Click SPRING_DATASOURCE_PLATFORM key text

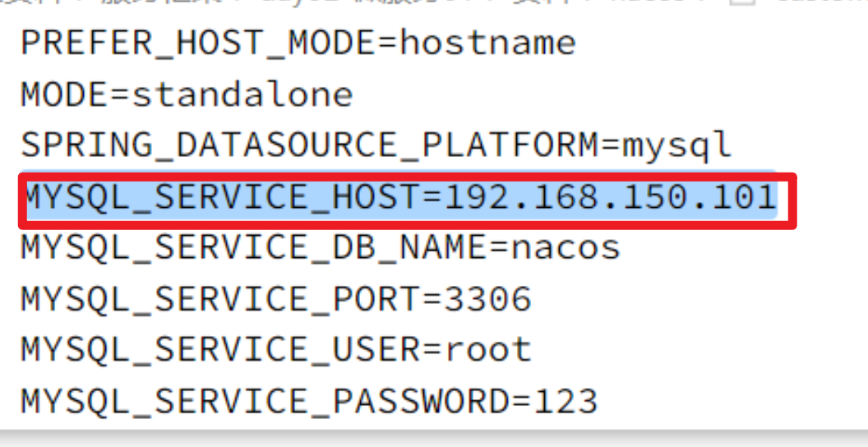click(x=310, y=145)
